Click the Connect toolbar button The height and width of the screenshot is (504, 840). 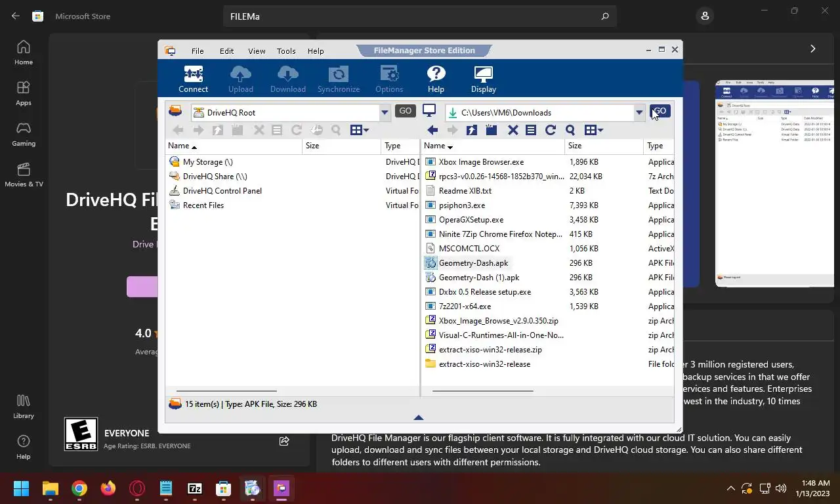193,79
